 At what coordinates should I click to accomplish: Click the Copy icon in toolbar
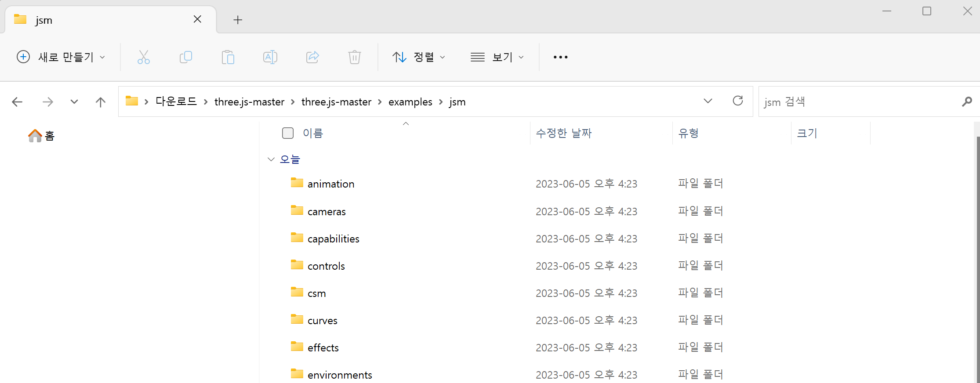186,57
